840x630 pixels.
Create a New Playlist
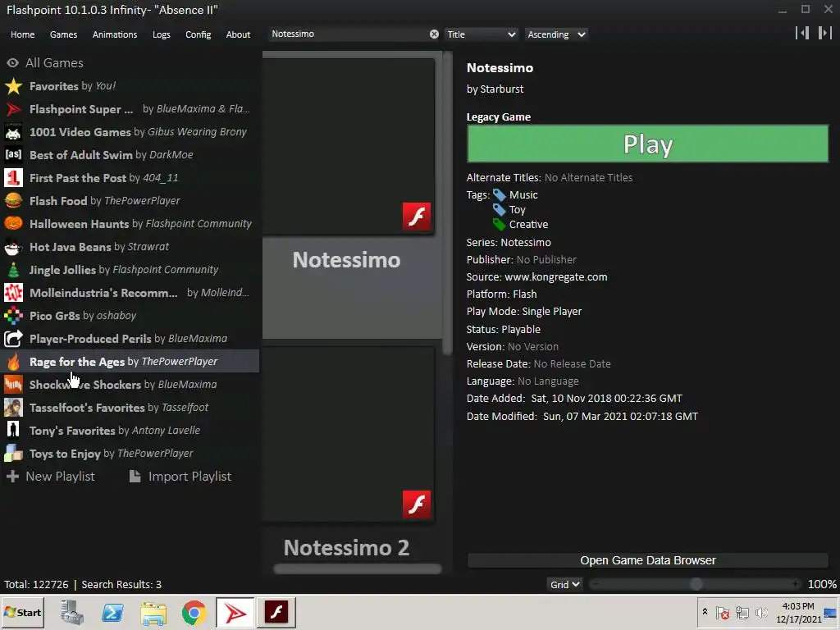point(50,477)
